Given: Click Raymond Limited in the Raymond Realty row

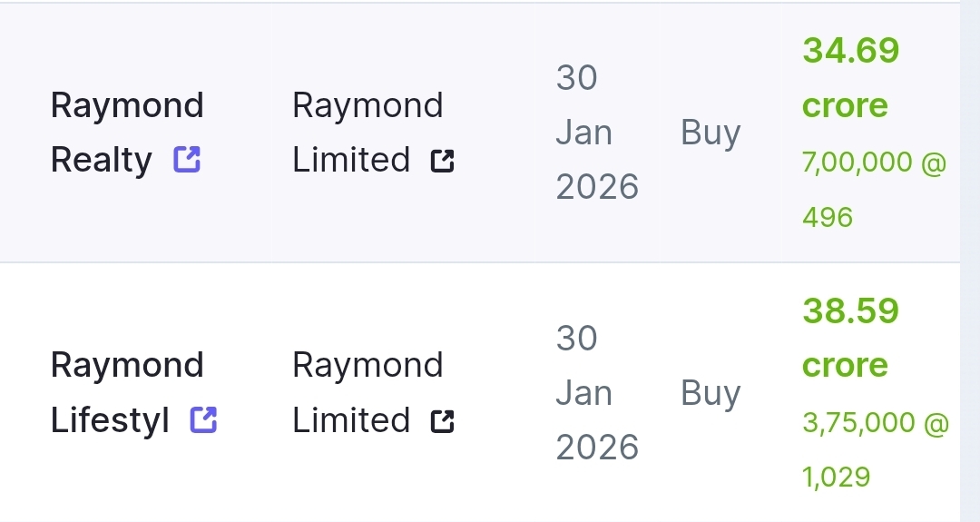Looking at the screenshot, I should pyautogui.click(x=367, y=133).
